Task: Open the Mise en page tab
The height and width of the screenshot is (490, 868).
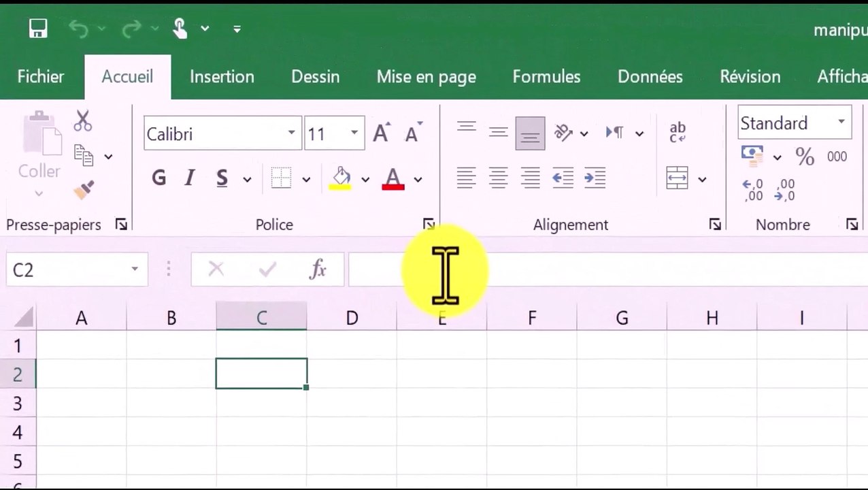Action: click(x=426, y=77)
